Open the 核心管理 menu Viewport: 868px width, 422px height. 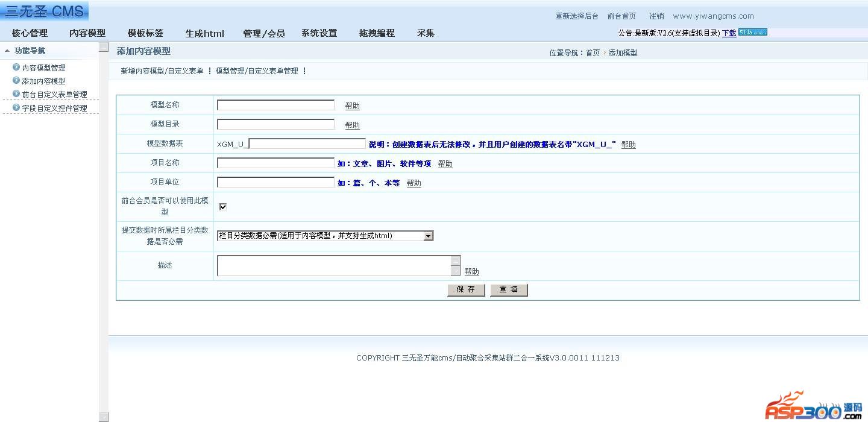coord(30,33)
